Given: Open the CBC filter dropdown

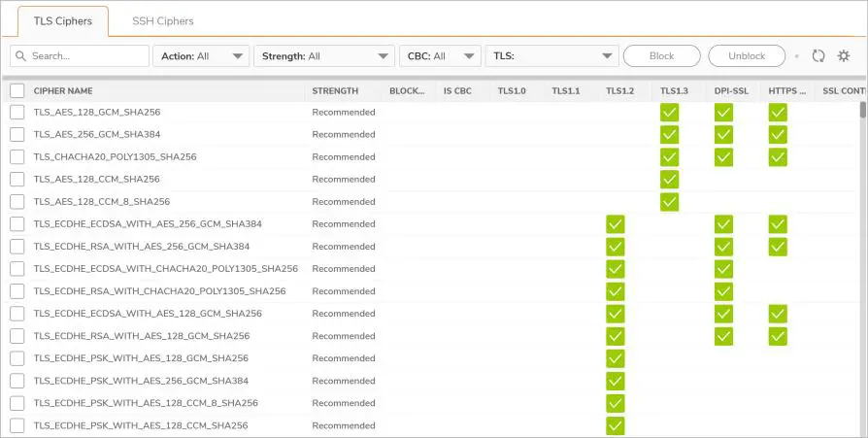Looking at the screenshot, I should pos(440,56).
